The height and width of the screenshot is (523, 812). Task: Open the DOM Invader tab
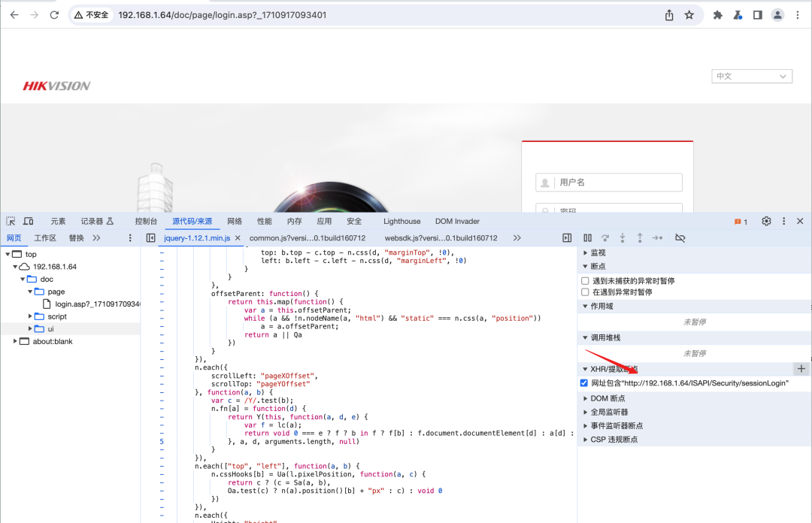[457, 221]
